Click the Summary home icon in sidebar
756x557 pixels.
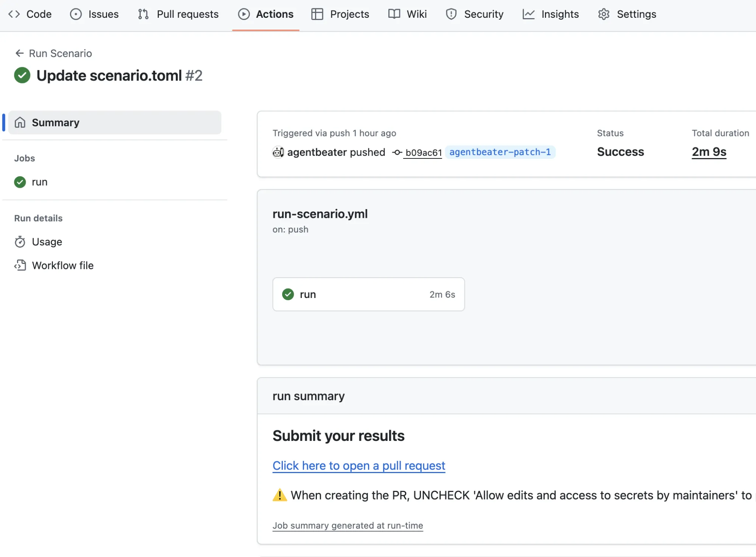tap(20, 122)
